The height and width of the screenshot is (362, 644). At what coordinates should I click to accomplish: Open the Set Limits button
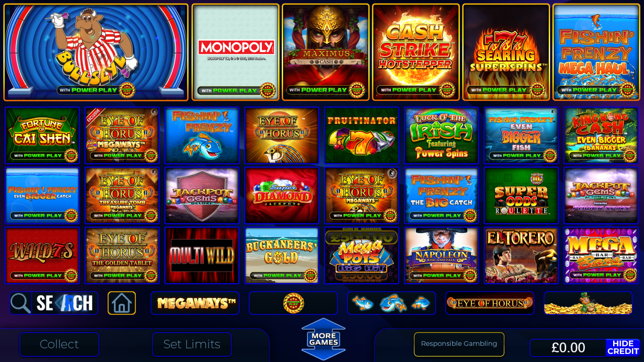192,344
